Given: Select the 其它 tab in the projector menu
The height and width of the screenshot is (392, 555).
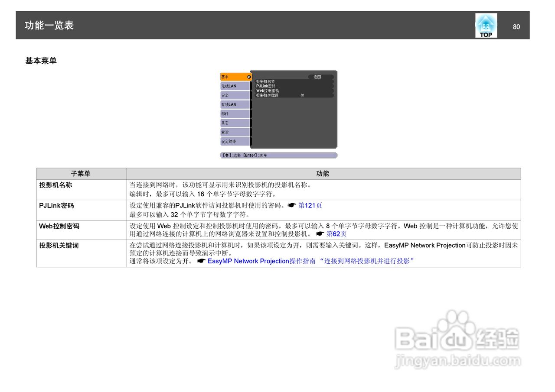Looking at the screenshot, I should pyautogui.click(x=235, y=123).
